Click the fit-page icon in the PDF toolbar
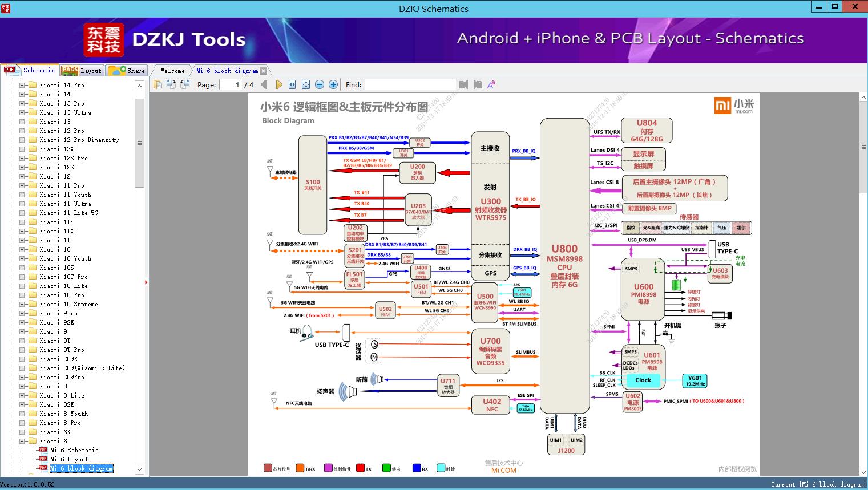Image resolution: width=868 pixels, height=490 pixels. click(x=306, y=84)
